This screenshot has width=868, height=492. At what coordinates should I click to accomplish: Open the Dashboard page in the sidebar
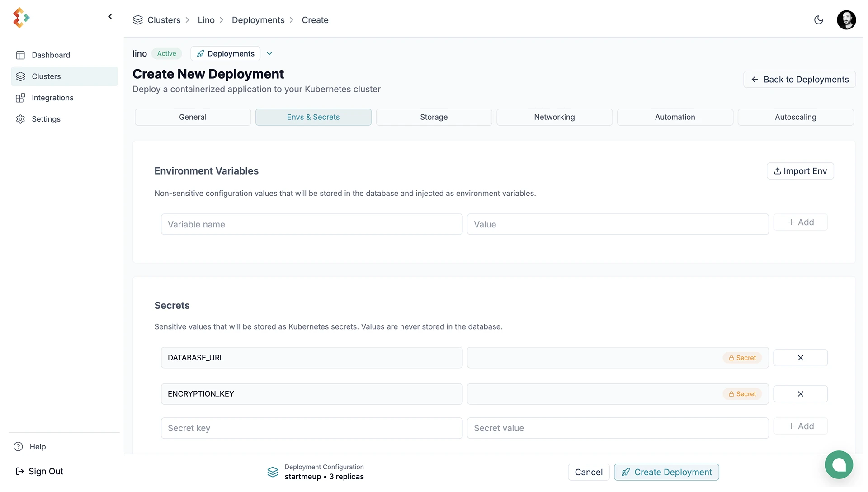pos(51,55)
